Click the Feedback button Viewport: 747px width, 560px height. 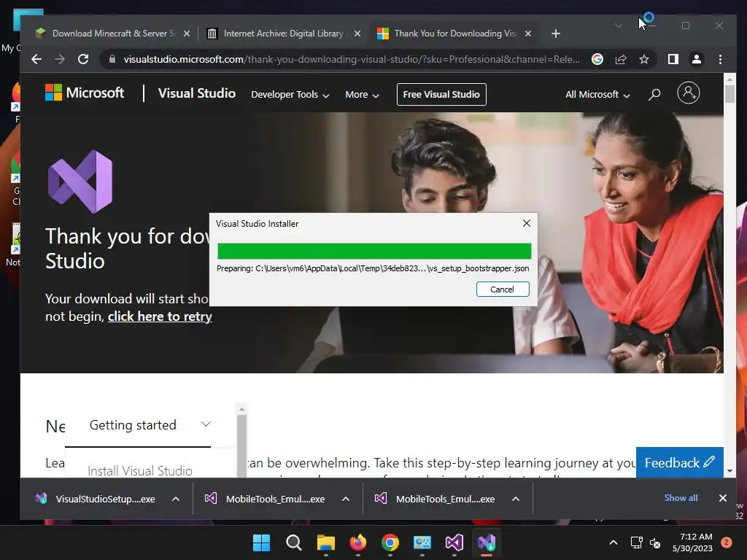[x=679, y=462]
